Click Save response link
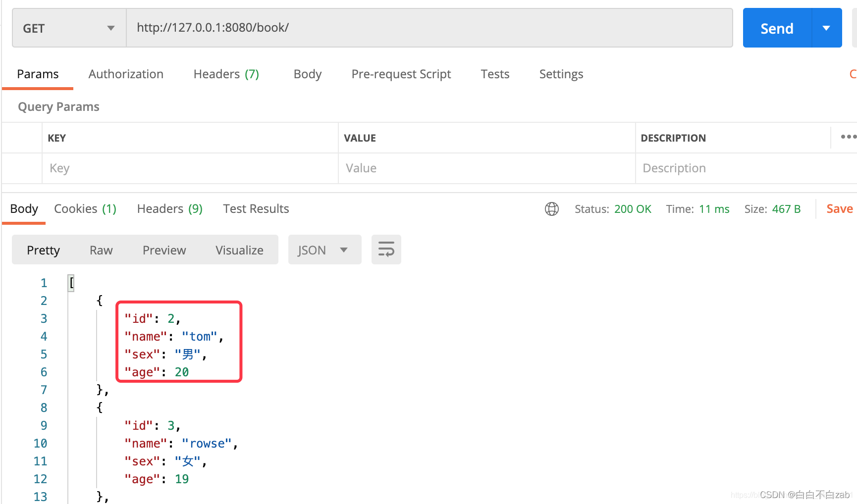The height and width of the screenshot is (504, 857). [x=840, y=209]
